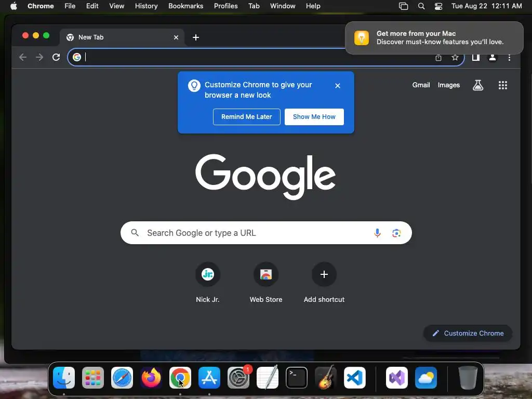Screen dimensions: 532x399
Task: Open the Images link
Action: [x=448, y=85]
